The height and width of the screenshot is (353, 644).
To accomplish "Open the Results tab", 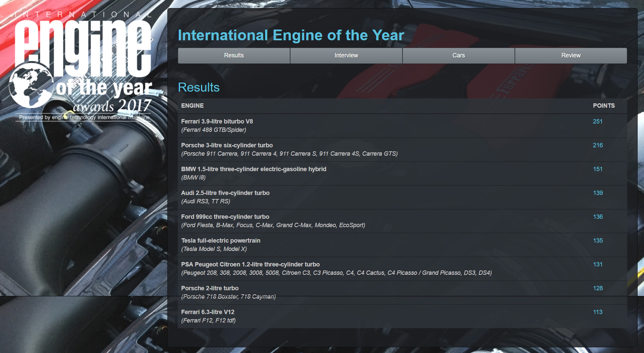I will point(234,55).
